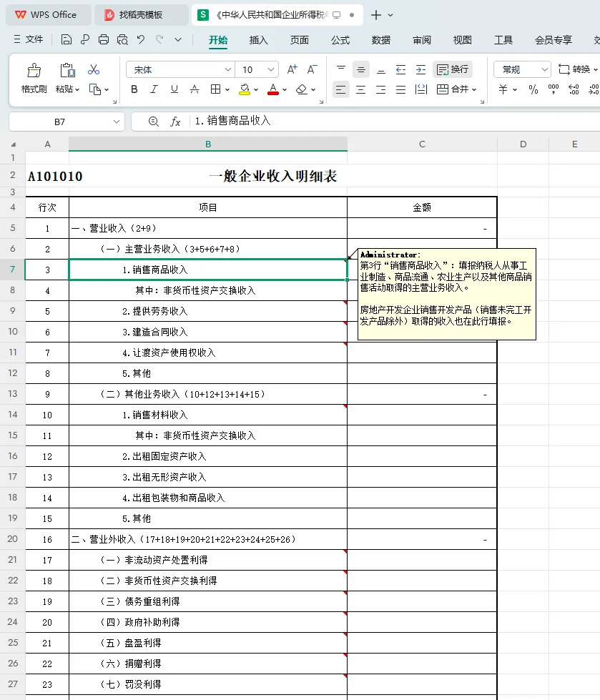This screenshot has width=600, height=700.
Task: Apply currency format icon
Action: 503,89
